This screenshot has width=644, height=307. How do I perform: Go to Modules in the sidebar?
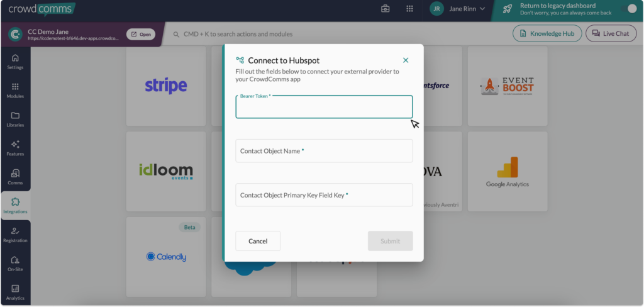coord(15,91)
